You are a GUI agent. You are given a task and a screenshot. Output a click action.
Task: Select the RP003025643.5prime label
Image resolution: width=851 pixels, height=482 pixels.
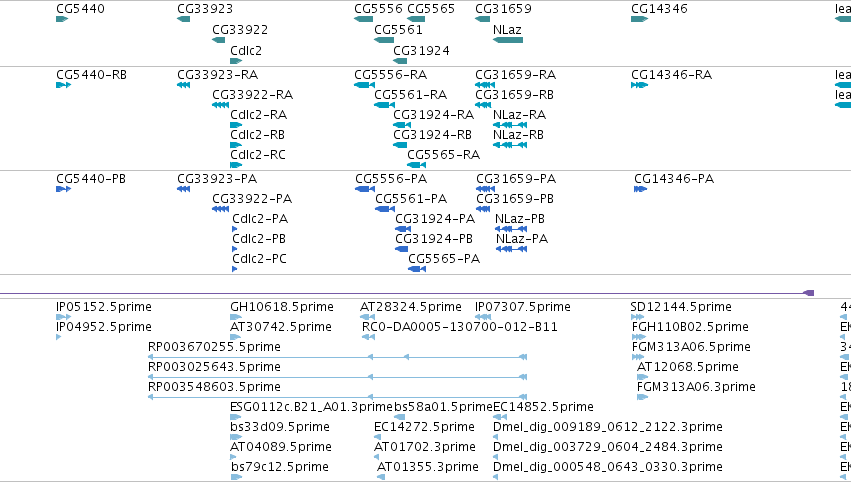(x=214, y=367)
